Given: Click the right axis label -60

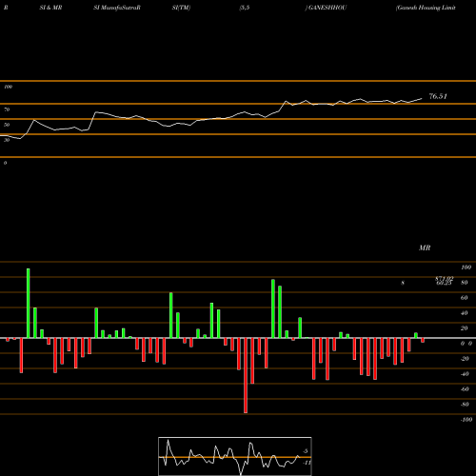Looking at the screenshot, I should tap(465, 389).
